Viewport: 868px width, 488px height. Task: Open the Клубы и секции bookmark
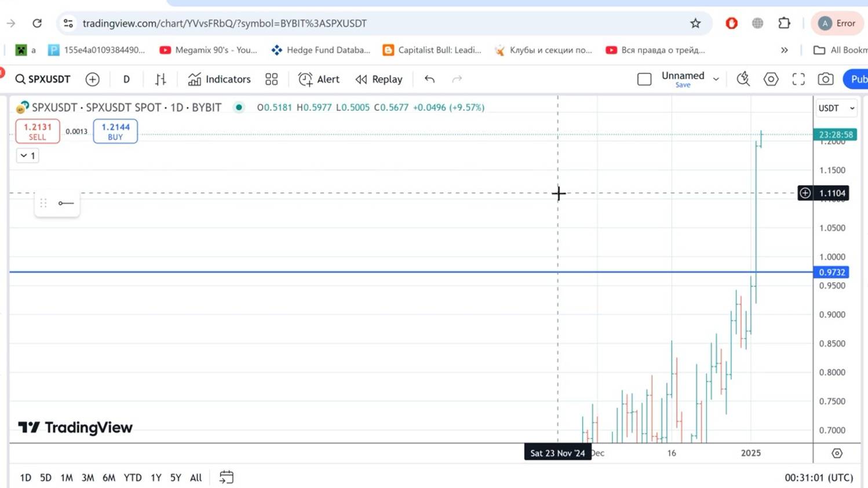pos(544,50)
